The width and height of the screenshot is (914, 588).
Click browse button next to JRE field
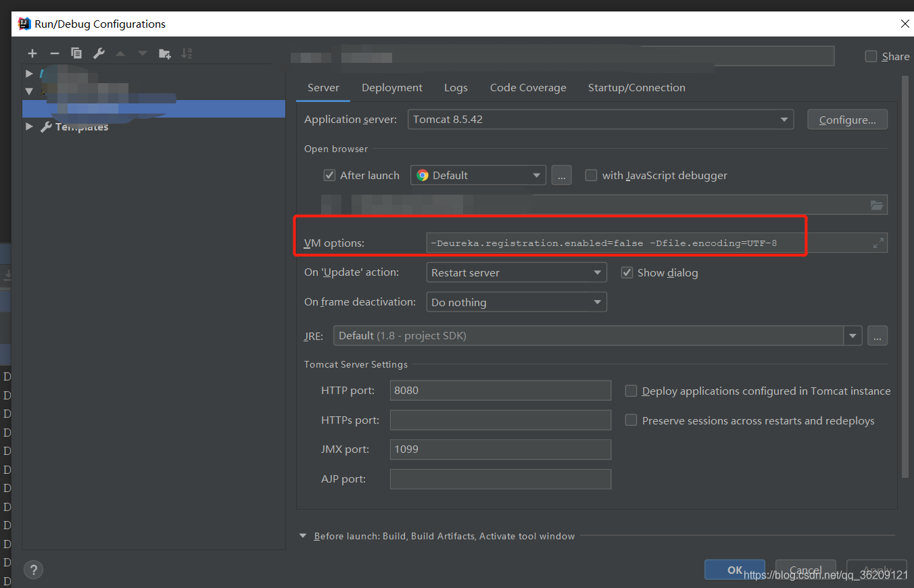click(877, 336)
